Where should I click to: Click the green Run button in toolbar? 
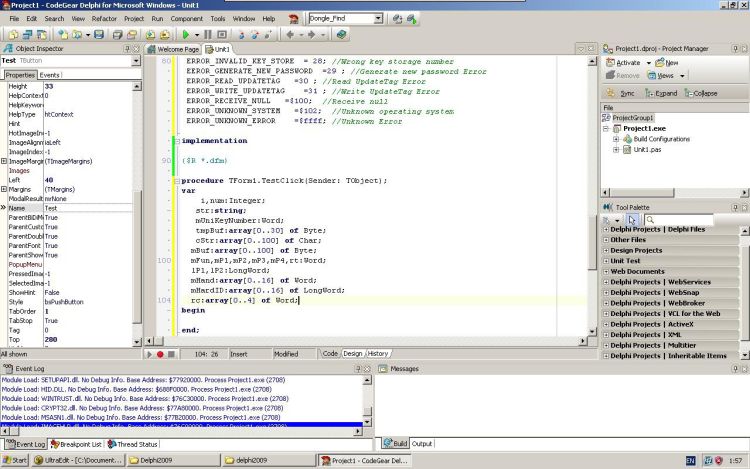pyautogui.click(x=186, y=34)
